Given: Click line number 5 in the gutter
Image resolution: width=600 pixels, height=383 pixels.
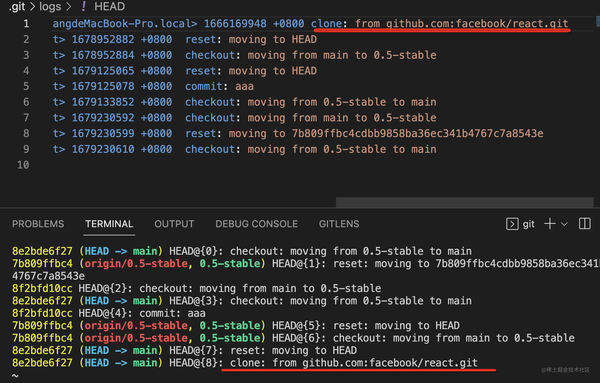Looking at the screenshot, I should (x=26, y=86).
